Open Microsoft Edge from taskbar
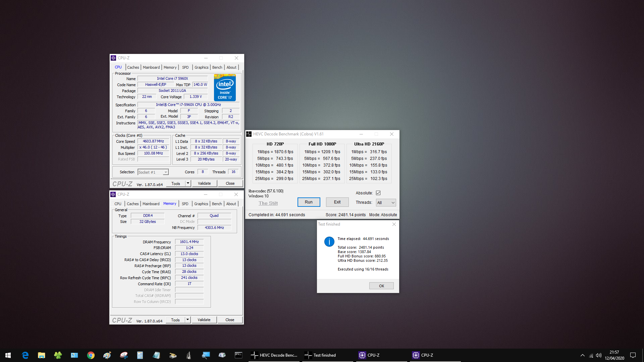The image size is (644, 362). tap(25, 355)
